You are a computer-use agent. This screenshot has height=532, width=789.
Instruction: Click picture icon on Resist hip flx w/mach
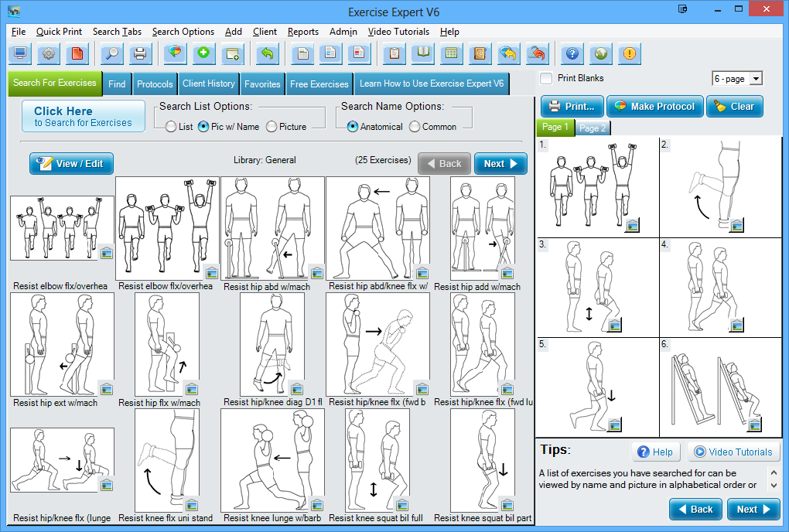point(192,389)
